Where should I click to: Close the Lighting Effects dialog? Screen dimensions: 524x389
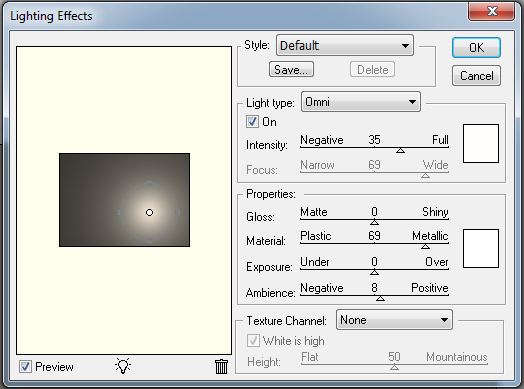tap(491, 11)
